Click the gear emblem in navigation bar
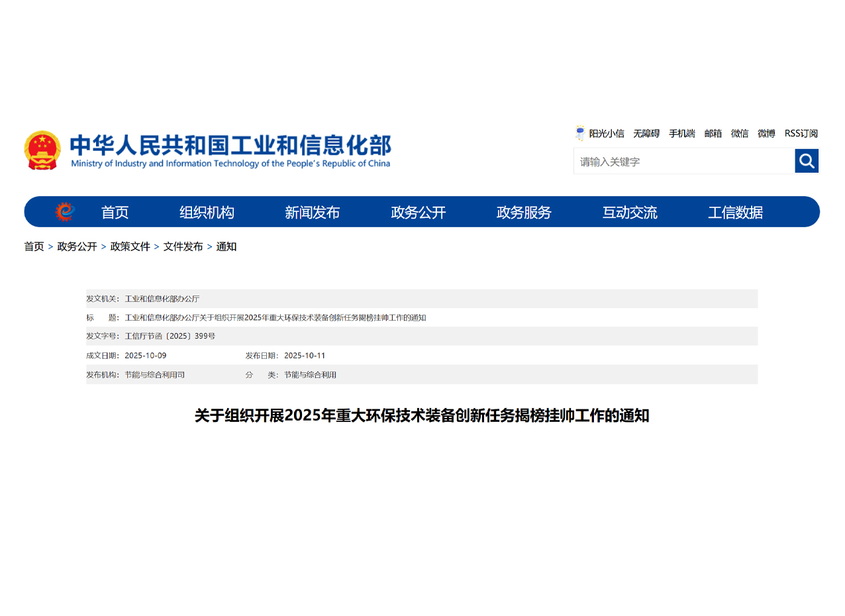The height and width of the screenshot is (616, 845). (x=65, y=212)
